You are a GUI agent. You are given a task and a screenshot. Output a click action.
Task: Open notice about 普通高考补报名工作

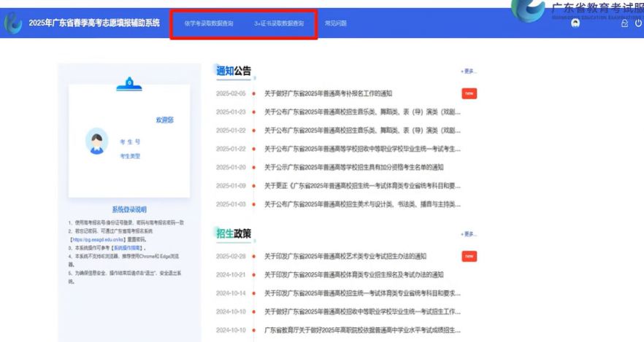pyautogui.click(x=328, y=93)
